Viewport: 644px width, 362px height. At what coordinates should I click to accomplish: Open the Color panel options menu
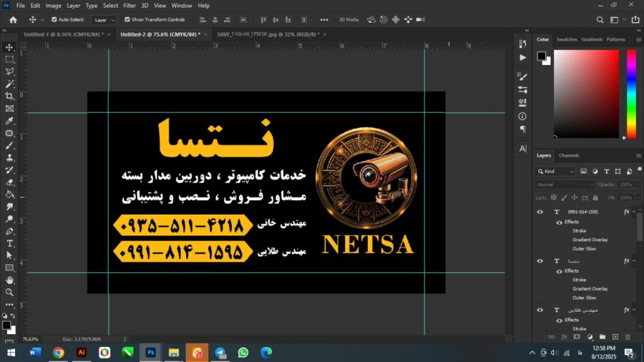point(638,40)
